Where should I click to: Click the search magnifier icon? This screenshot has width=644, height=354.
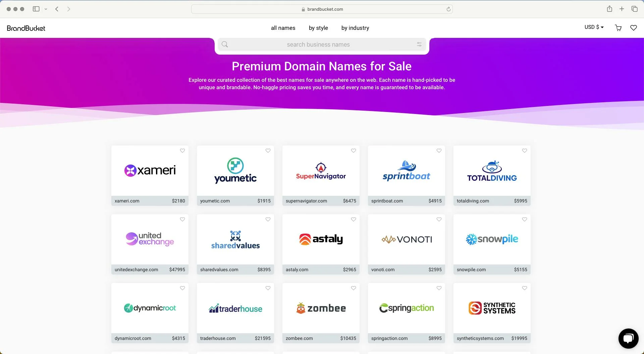pyautogui.click(x=225, y=44)
